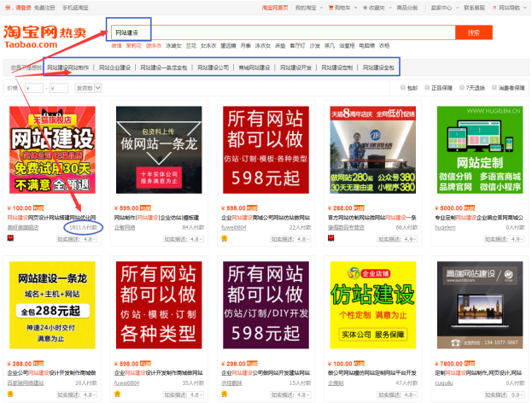Click the star icon beside 收藏夹
Screen dimensions: 532x403
pos(365,8)
